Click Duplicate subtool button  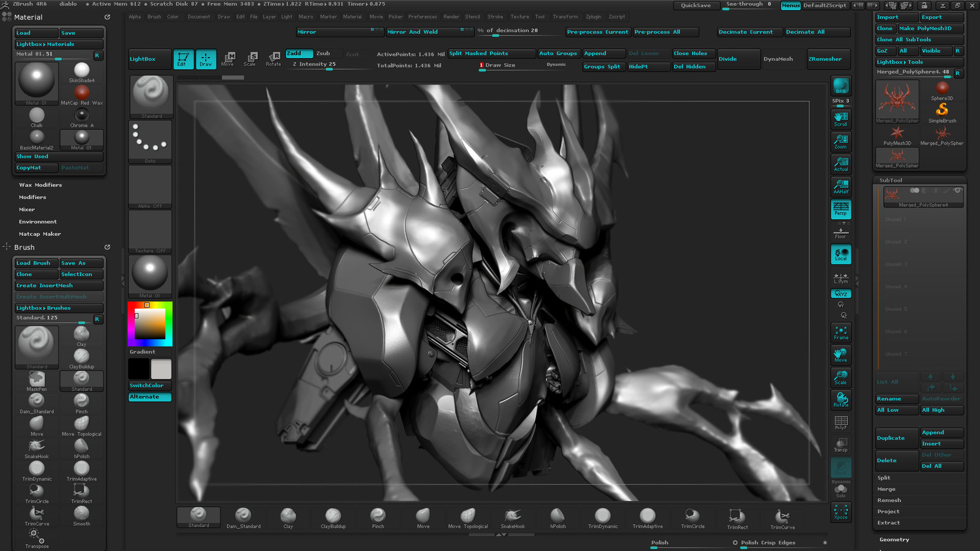[897, 438]
